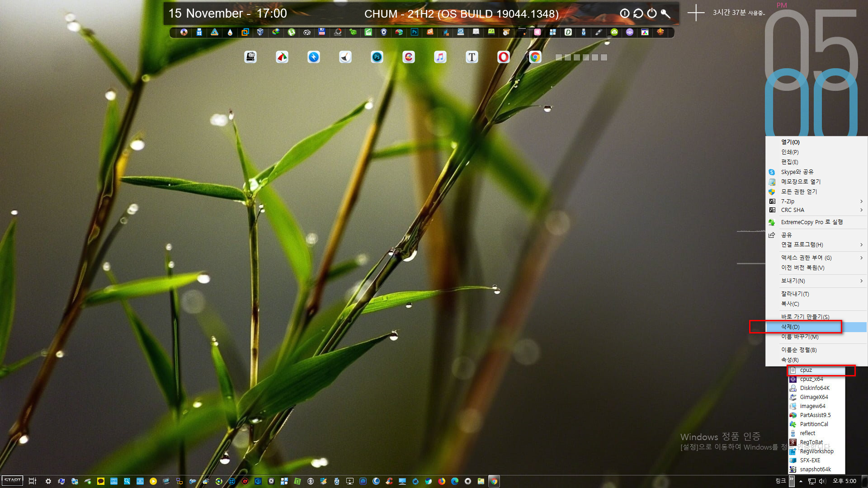Click the circled info icon beside restart
Image resolution: width=868 pixels, height=488 pixels.
point(624,14)
